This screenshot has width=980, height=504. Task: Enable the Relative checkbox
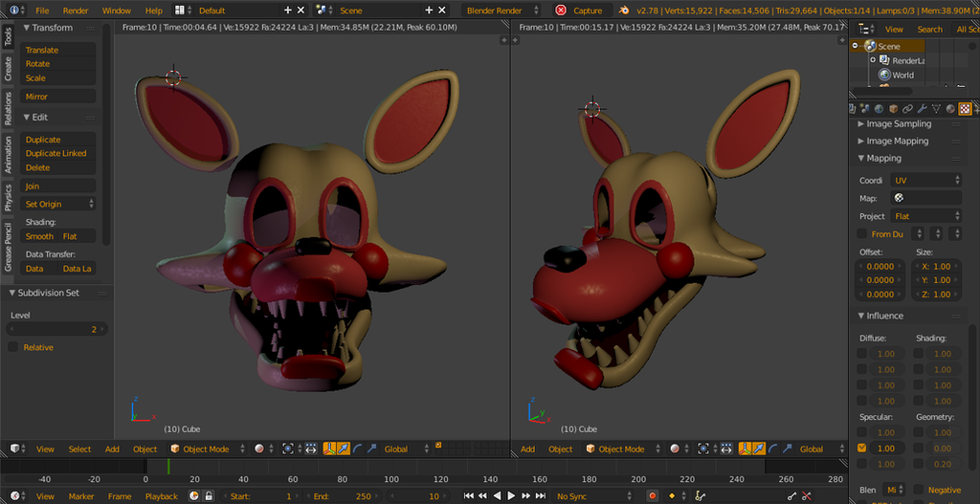click(x=13, y=346)
